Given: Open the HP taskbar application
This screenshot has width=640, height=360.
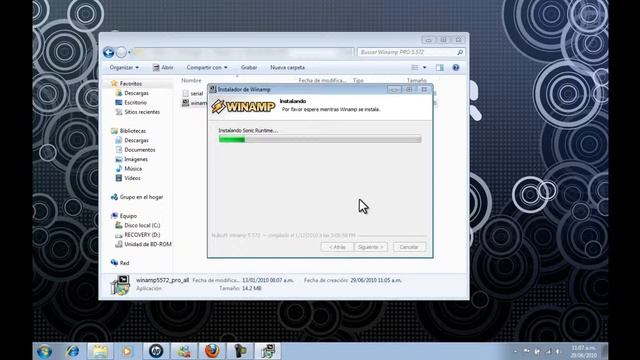Looking at the screenshot, I should point(156,351).
